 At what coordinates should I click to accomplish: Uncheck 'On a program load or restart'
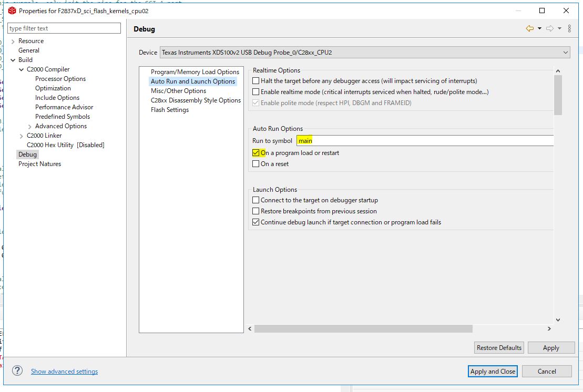coord(257,152)
